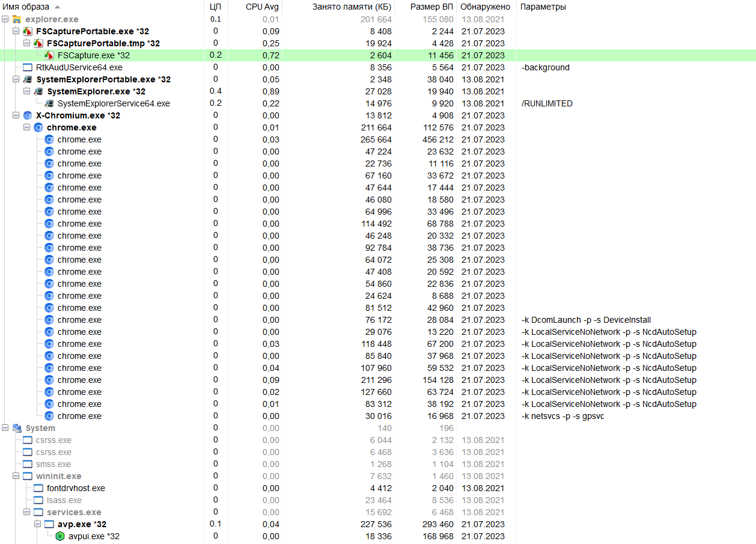The image size is (756, 544).
Task: Select the fontdrvhost.exe process name
Action: [x=76, y=488]
